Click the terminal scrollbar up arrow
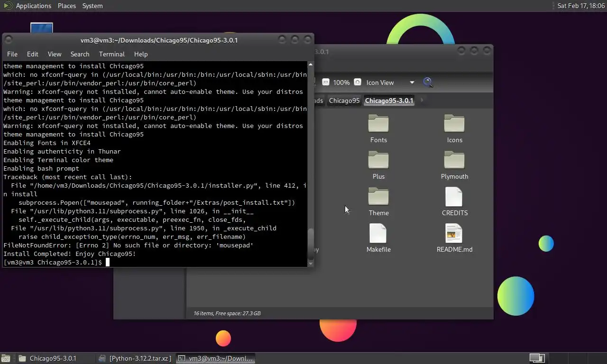 pyautogui.click(x=311, y=64)
